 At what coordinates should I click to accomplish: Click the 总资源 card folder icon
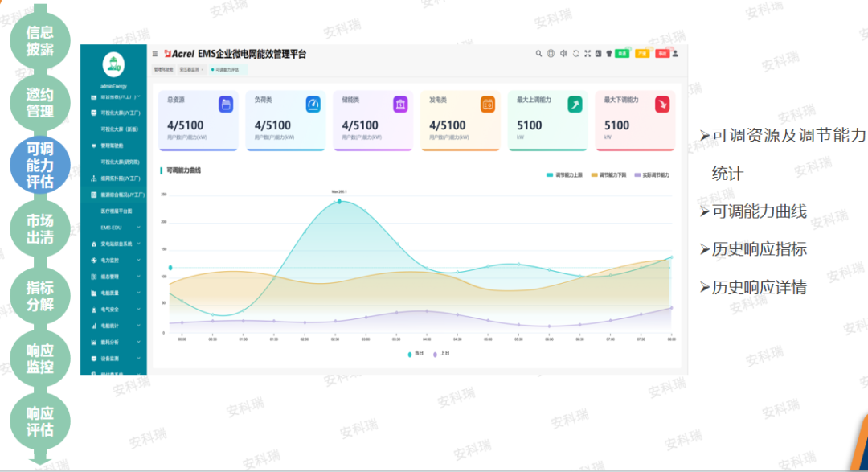226,105
